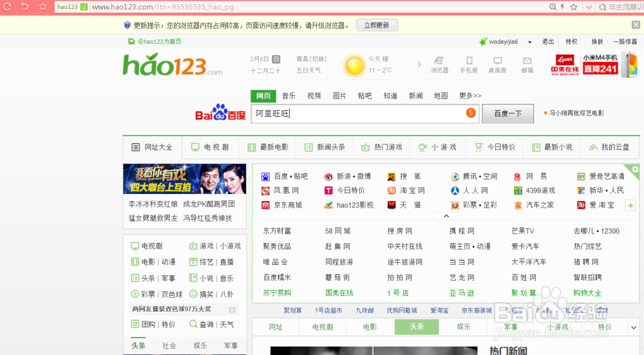The height and width of the screenshot is (355, 644).
Task: Open site settings gear in corner
Action: (x=635, y=169)
